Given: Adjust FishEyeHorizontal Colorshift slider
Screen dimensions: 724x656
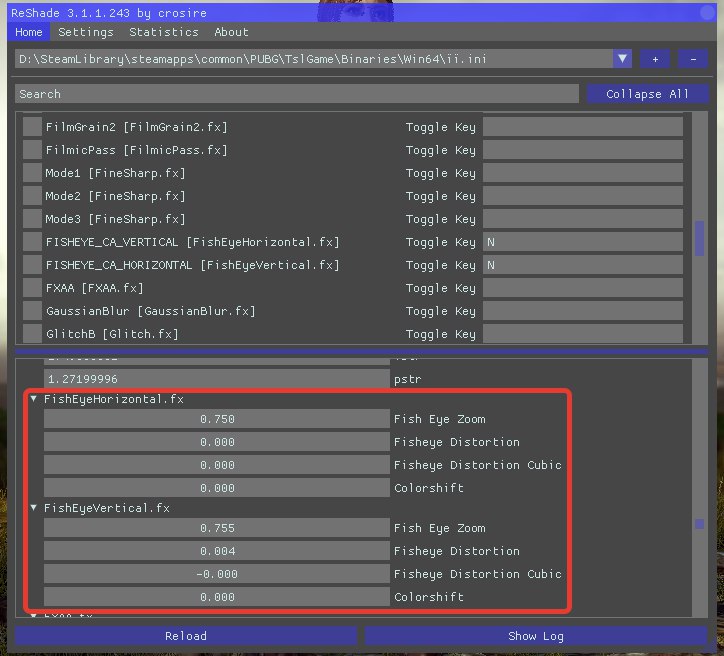Looking at the screenshot, I should 217,488.
